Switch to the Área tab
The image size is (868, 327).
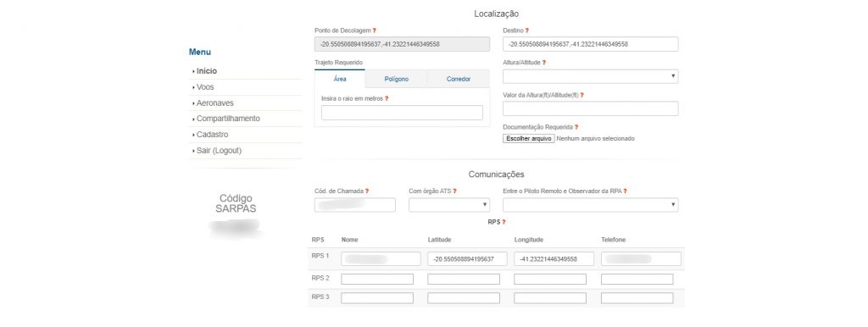click(x=340, y=79)
